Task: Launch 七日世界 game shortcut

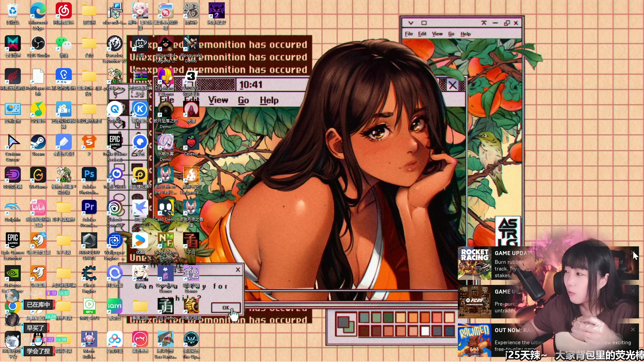Action: (13, 46)
